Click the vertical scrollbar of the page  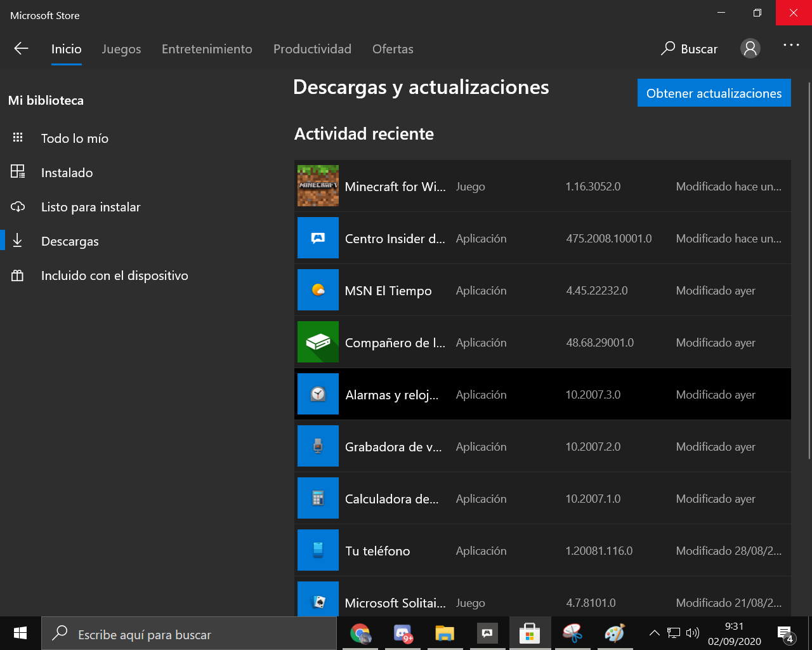coord(809,270)
